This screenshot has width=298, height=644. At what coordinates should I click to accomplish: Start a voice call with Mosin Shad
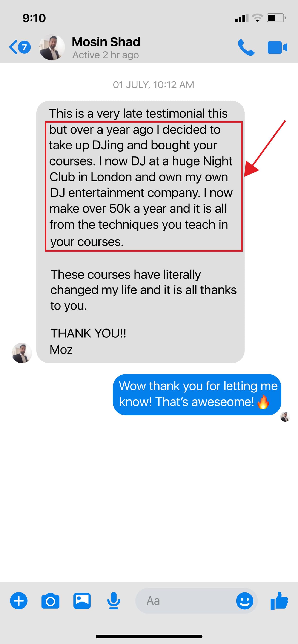(246, 47)
